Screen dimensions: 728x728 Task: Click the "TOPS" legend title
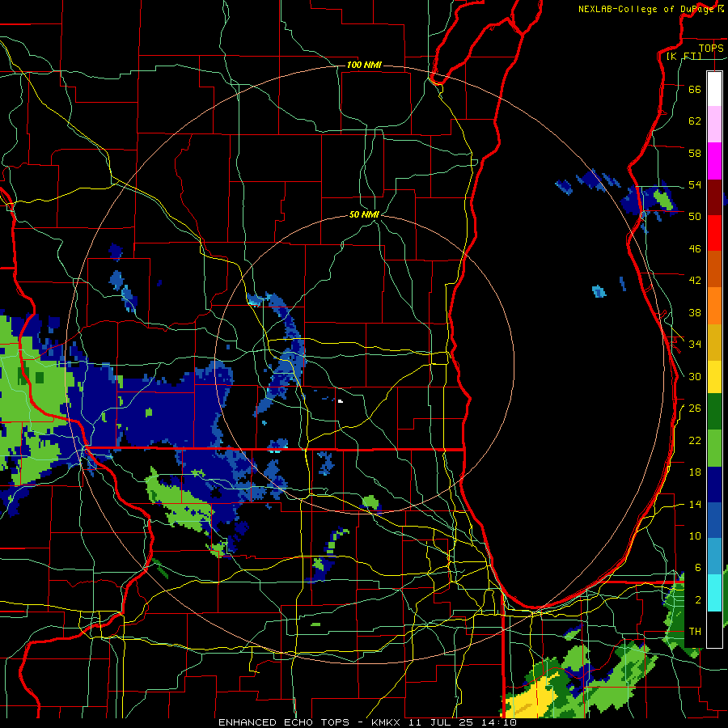point(711,49)
